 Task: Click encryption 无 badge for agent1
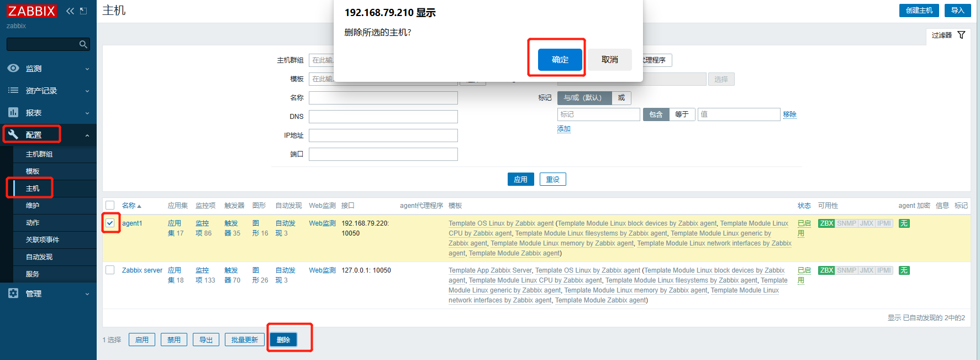pos(904,223)
